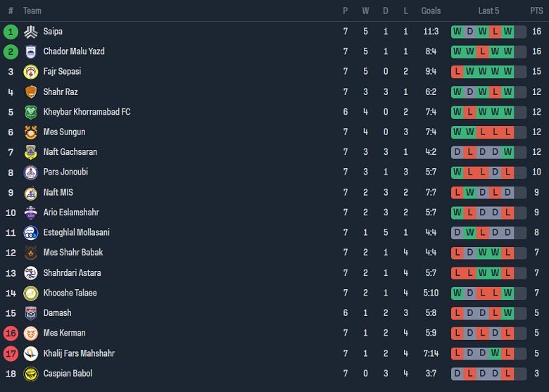Click the red position 17 badge
Image resolution: width=549 pixels, height=392 pixels.
(11, 353)
